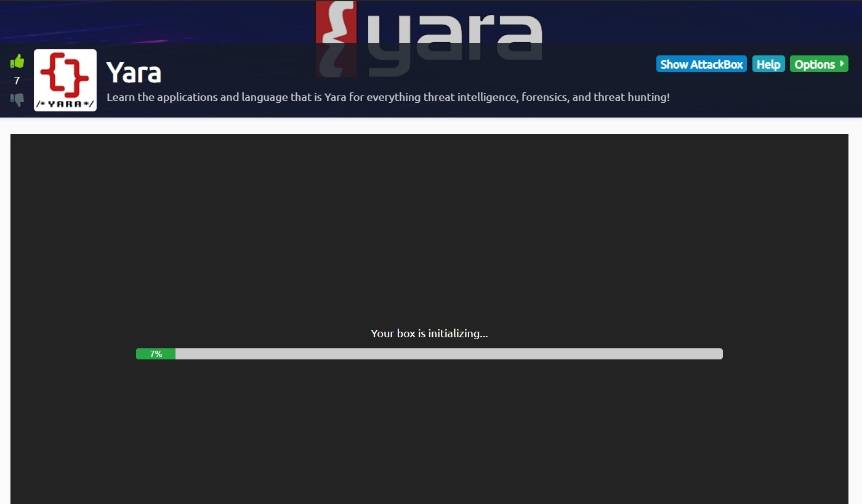Click the empty dark area below progress bar
The width and height of the screenshot is (862, 504).
coord(429,431)
